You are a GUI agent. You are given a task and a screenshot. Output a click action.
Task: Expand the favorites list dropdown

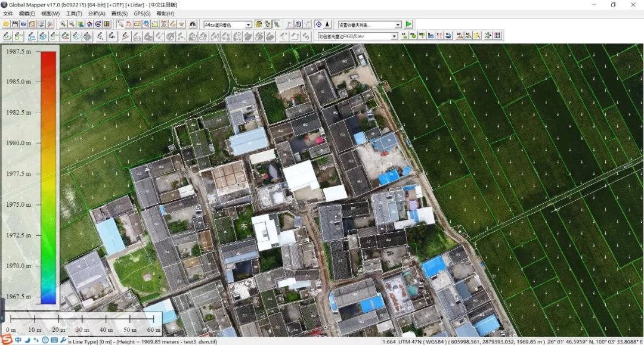398,25
